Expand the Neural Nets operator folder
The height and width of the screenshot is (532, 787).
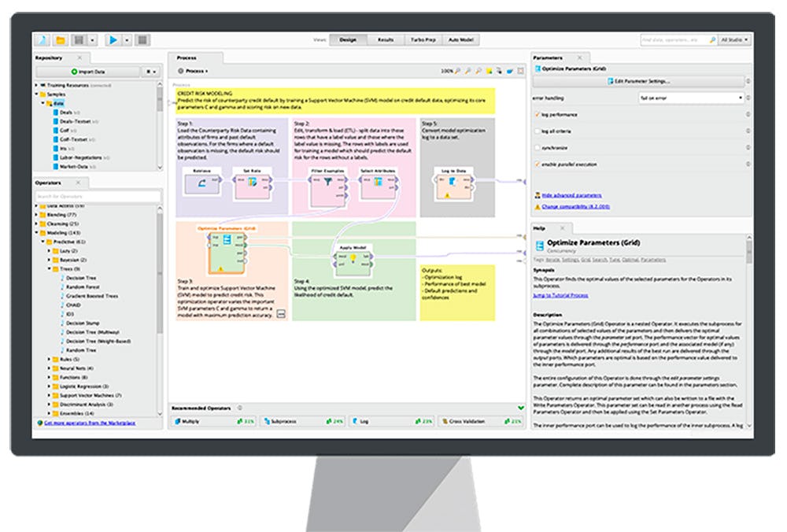coord(49,368)
